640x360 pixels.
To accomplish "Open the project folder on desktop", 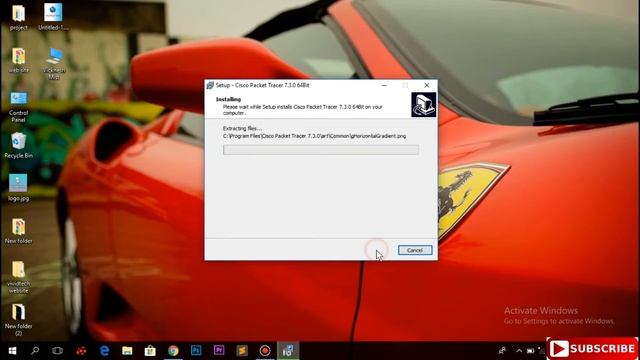I will (x=18, y=17).
